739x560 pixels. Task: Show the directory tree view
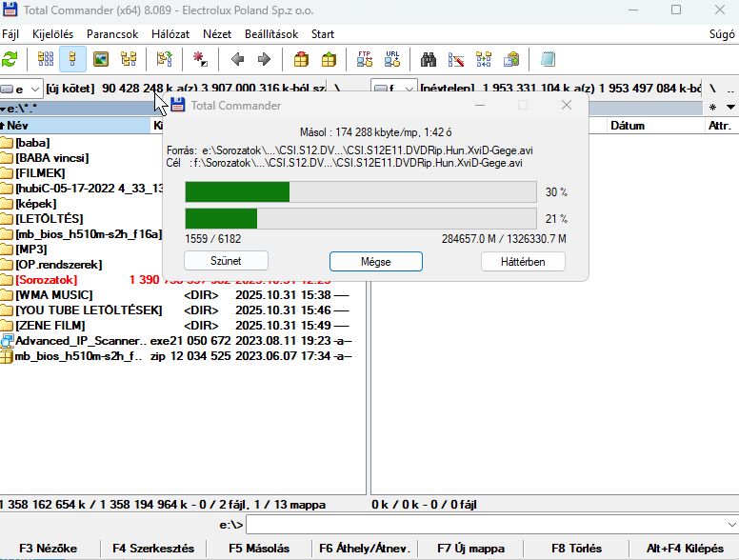[129, 59]
